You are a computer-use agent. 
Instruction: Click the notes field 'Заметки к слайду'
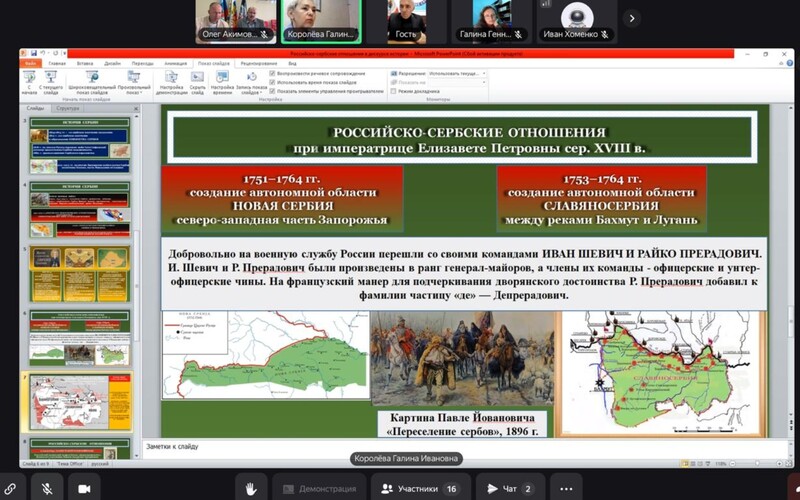click(464, 446)
